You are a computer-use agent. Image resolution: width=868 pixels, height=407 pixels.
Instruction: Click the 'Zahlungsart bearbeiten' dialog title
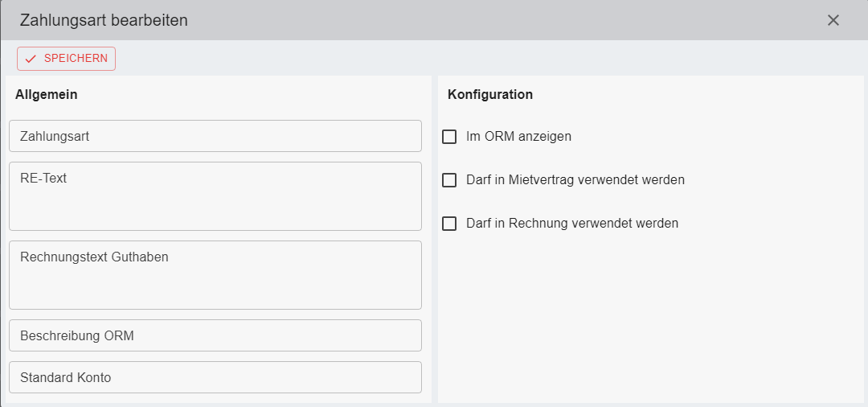tap(104, 20)
